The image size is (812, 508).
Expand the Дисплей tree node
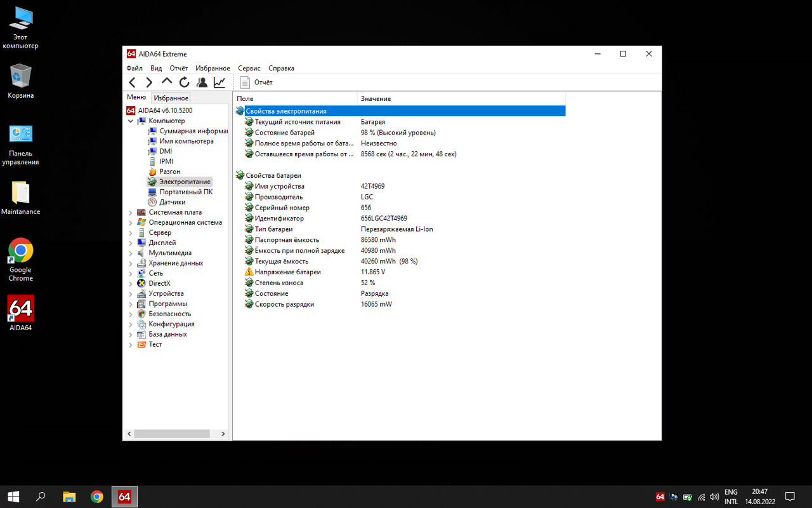(x=131, y=243)
